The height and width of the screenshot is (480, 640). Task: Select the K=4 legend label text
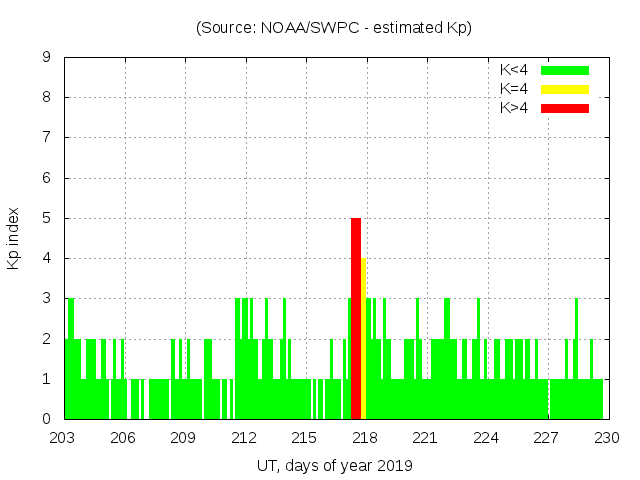pos(514,89)
